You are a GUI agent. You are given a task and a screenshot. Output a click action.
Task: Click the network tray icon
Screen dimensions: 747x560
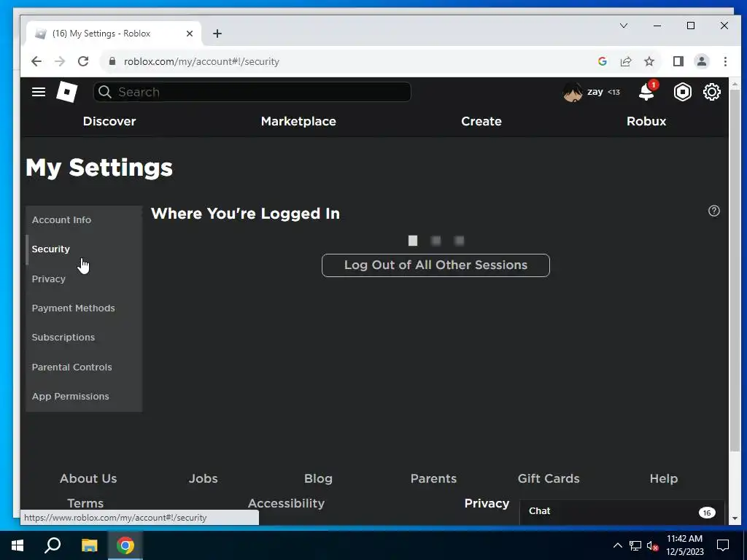[635, 545]
